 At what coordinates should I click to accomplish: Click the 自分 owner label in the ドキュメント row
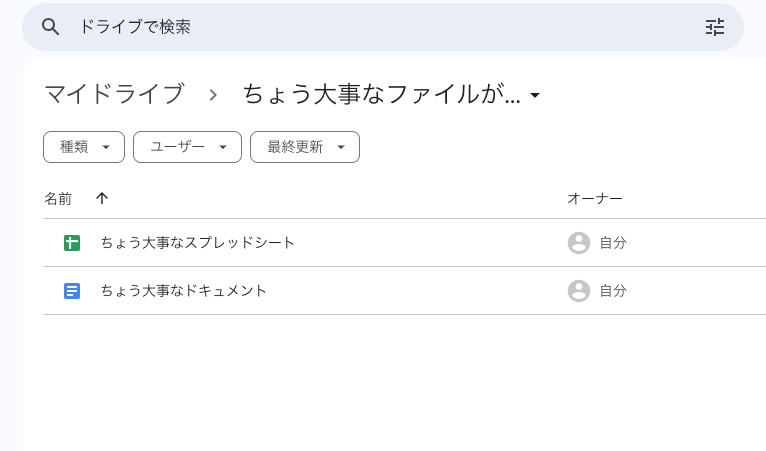(x=613, y=291)
